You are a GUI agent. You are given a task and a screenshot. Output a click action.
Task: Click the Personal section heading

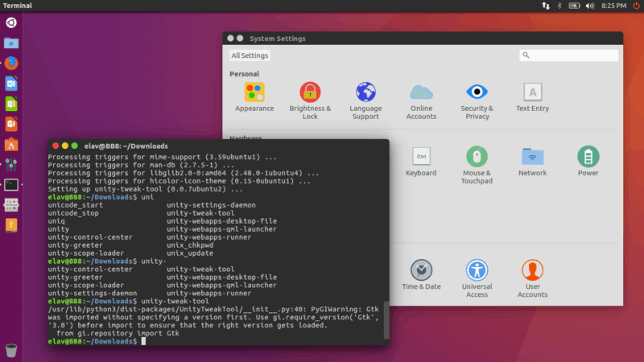(x=245, y=74)
